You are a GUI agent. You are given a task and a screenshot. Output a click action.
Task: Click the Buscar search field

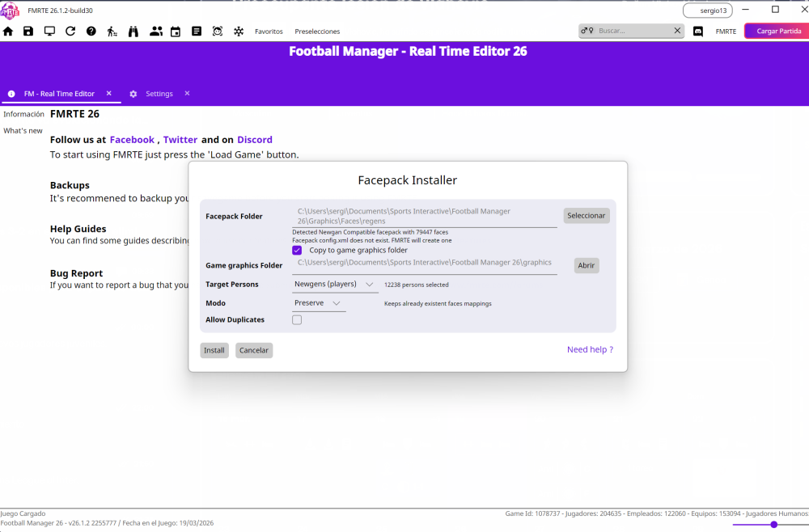click(x=633, y=31)
